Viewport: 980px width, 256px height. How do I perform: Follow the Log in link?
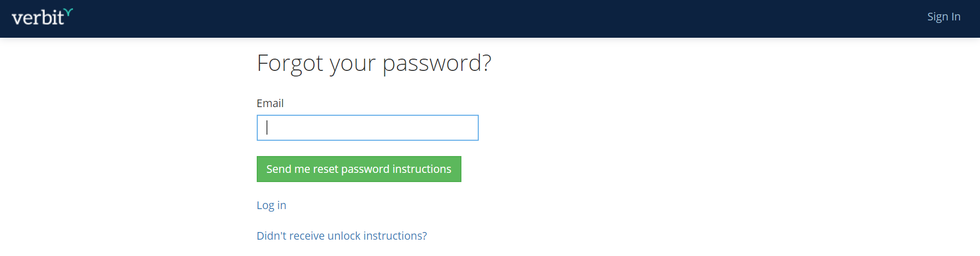(x=271, y=205)
